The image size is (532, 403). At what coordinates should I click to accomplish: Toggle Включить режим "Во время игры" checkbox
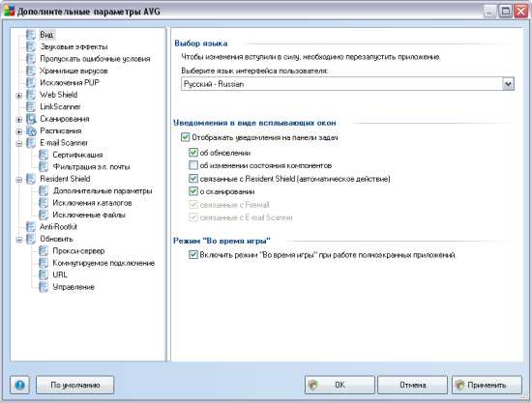click(193, 254)
